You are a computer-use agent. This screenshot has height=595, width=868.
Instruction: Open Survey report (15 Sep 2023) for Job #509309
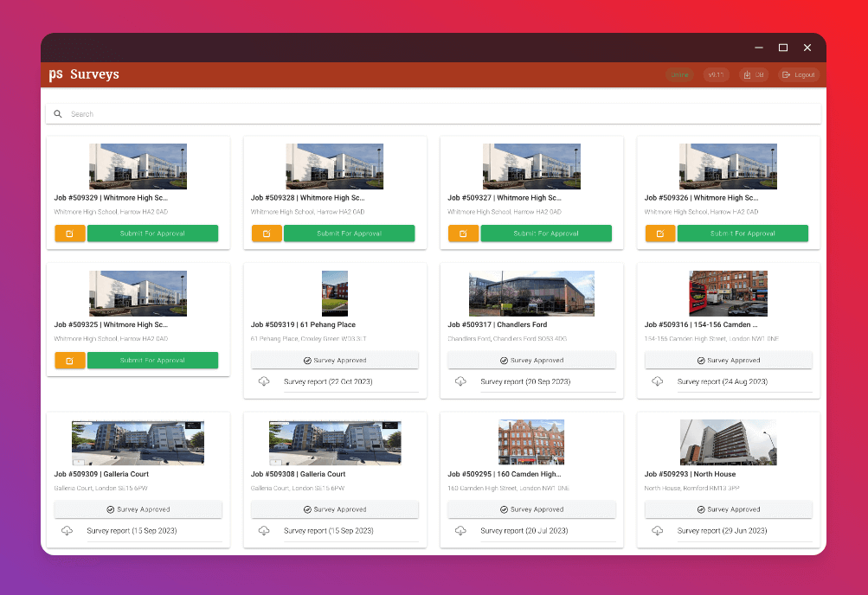pyautogui.click(x=132, y=531)
